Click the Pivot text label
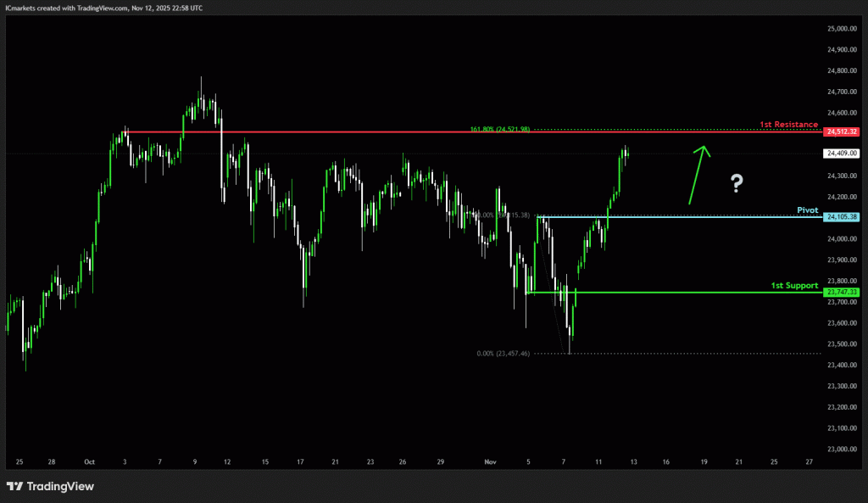Image resolution: width=868 pixels, height=503 pixels. pyautogui.click(x=807, y=209)
